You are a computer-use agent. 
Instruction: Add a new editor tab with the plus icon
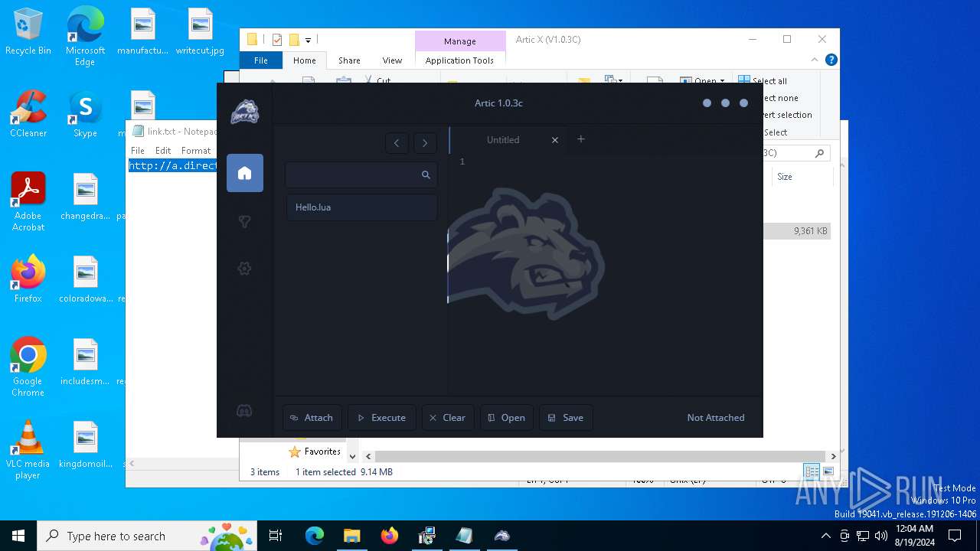[580, 139]
